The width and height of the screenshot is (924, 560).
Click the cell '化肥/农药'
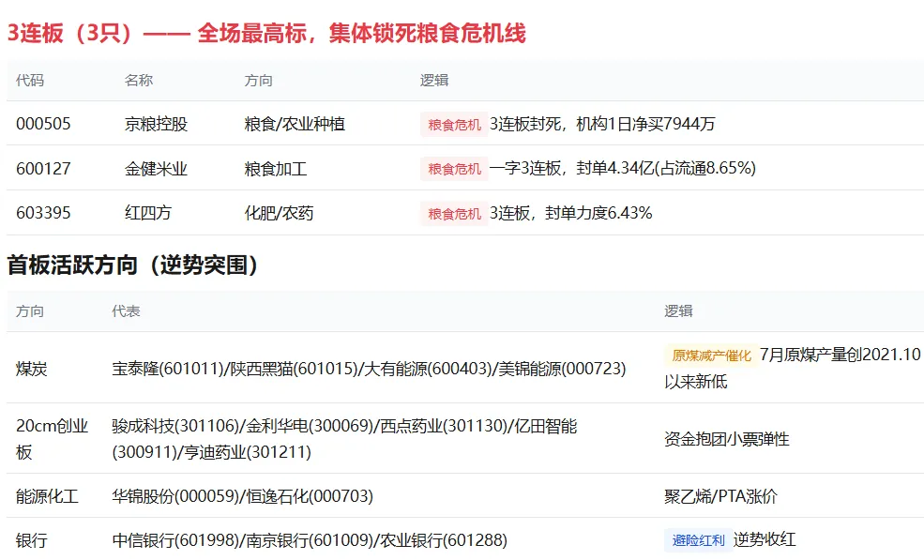click(x=279, y=213)
